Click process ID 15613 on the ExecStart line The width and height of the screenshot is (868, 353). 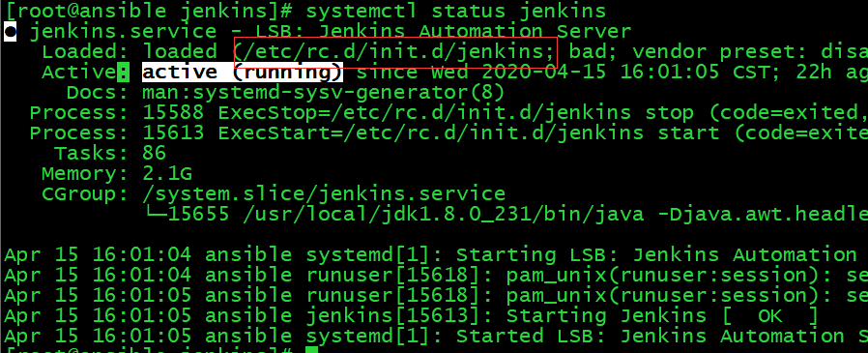[174, 133]
